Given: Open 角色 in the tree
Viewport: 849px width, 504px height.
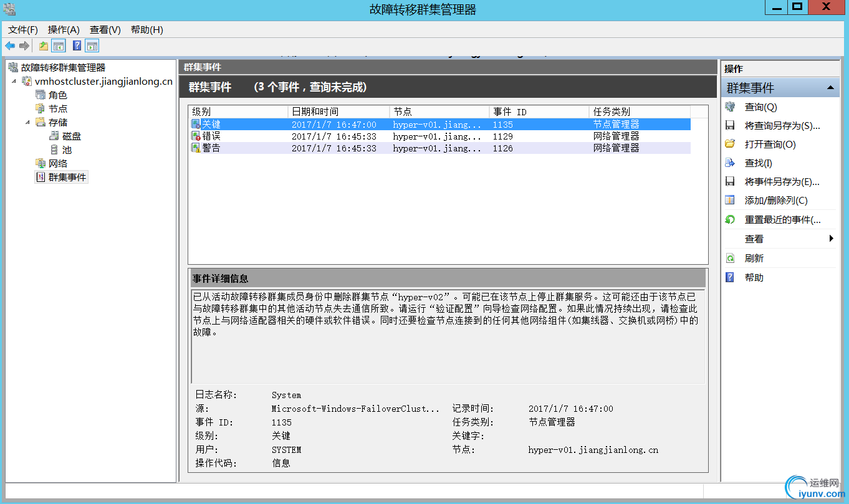Looking at the screenshot, I should (57, 95).
